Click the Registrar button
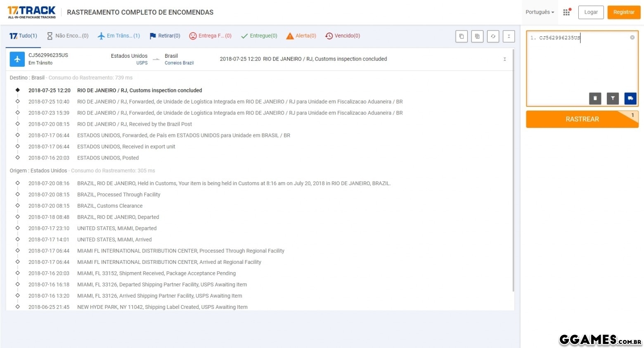Image resolution: width=644 pixels, height=348 pixels. (x=623, y=12)
